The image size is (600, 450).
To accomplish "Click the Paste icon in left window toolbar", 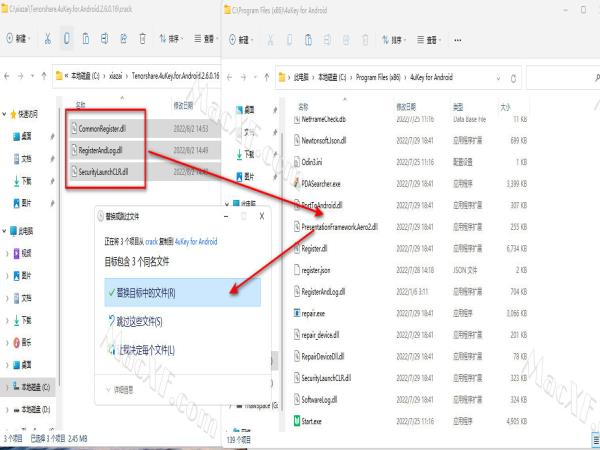I will pos(86,38).
